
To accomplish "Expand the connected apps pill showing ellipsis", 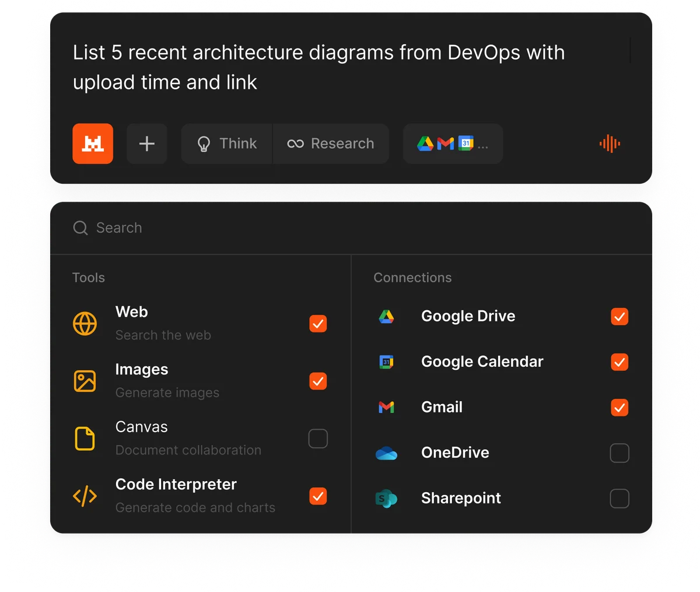I will coord(453,143).
